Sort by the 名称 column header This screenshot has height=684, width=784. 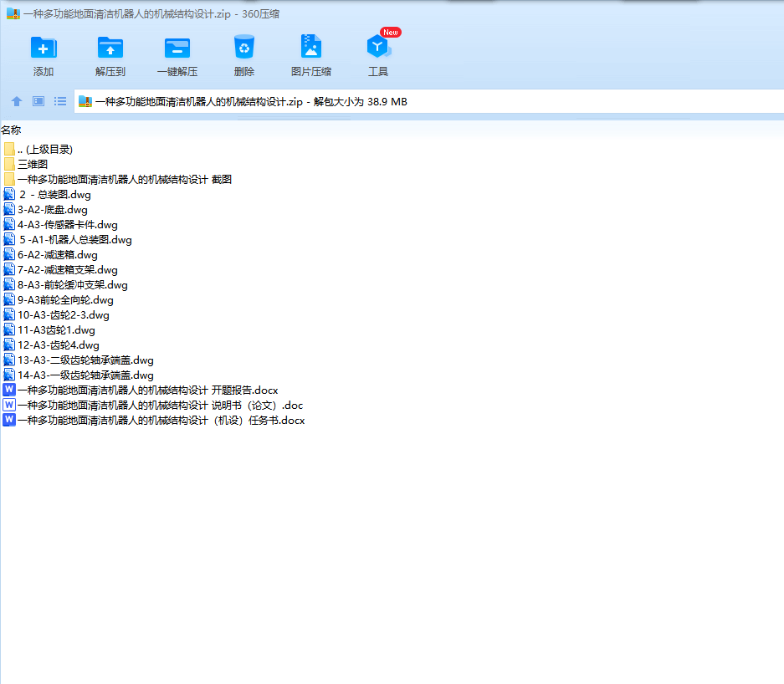(x=11, y=130)
